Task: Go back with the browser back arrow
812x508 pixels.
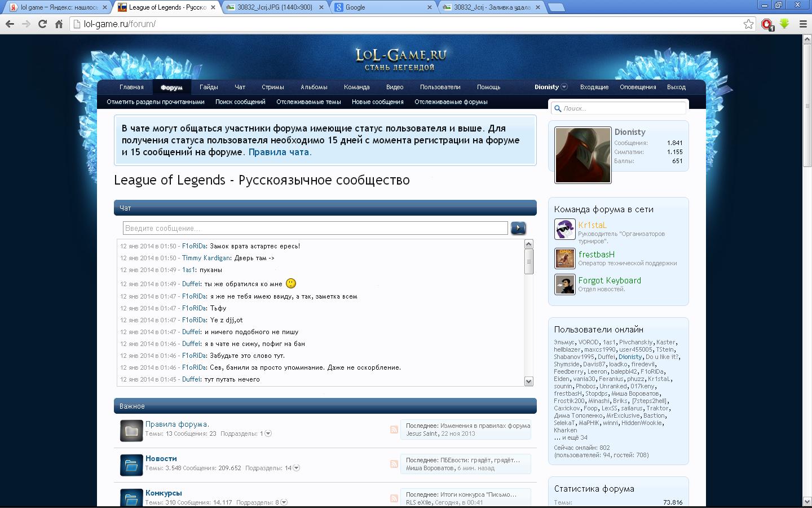Action: point(10,24)
